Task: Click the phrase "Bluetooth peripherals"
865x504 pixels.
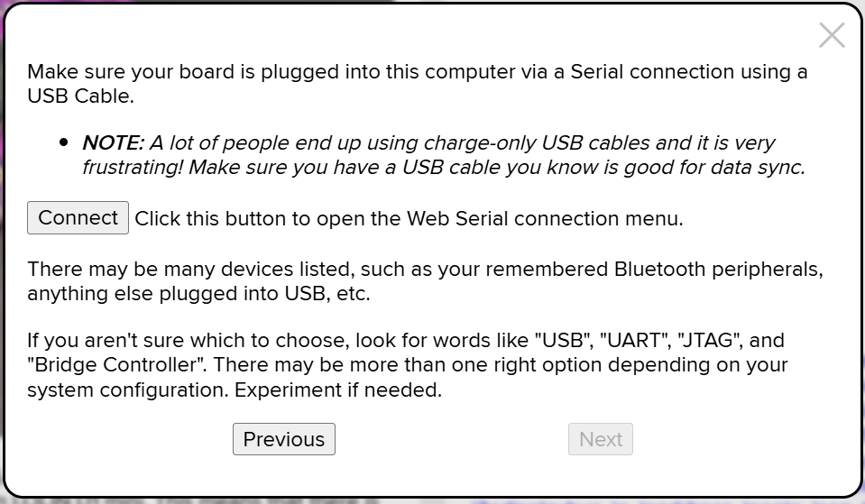Action: coord(718,270)
